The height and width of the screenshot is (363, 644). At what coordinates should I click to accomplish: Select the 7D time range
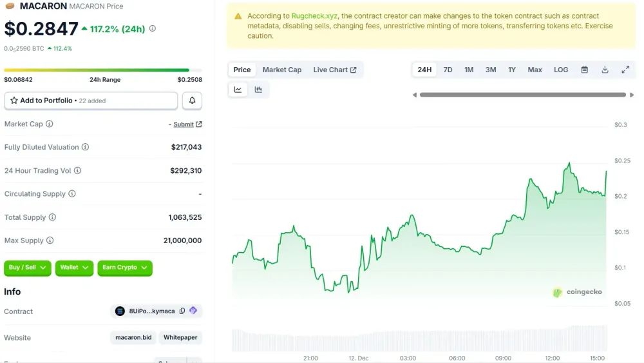pyautogui.click(x=448, y=70)
